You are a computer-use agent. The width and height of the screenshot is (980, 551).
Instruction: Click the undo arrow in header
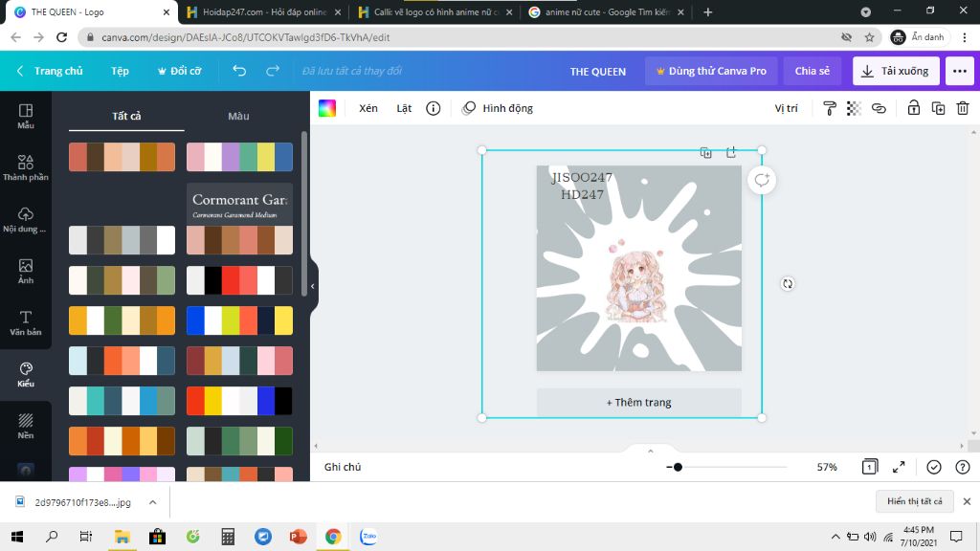coord(239,71)
